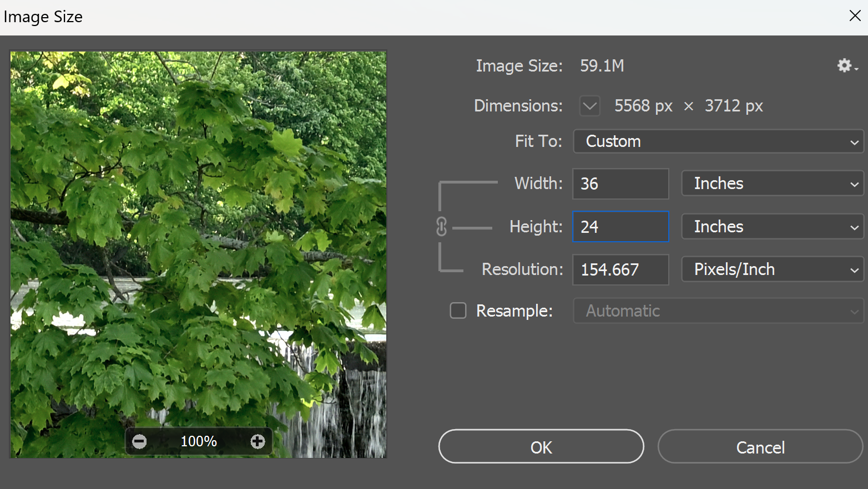Image resolution: width=868 pixels, height=489 pixels.
Task: Dismiss dialog with Cancel button
Action: [760, 447]
